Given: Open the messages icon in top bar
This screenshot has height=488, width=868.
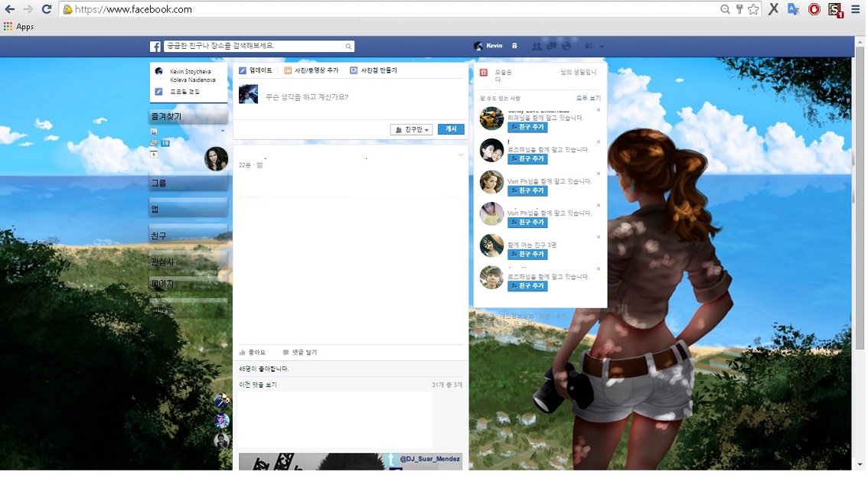Looking at the screenshot, I should pyautogui.click(x=551, y=47).
